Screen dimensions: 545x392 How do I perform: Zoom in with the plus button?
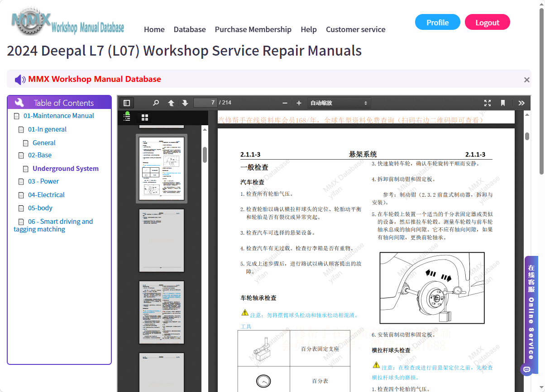point(299,103)
